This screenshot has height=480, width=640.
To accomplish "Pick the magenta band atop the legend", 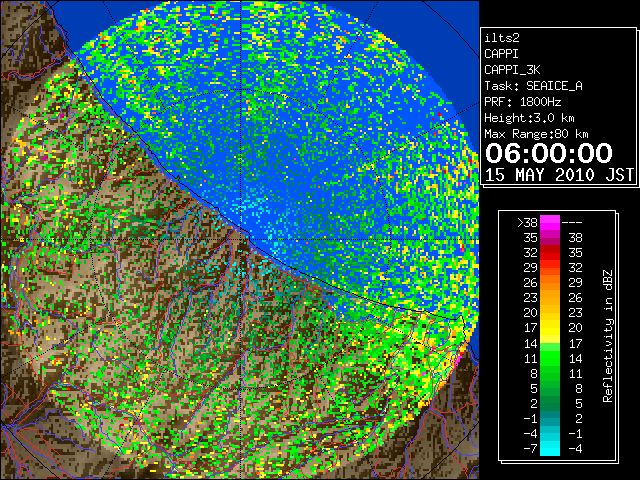I will (x=550, y=223).
